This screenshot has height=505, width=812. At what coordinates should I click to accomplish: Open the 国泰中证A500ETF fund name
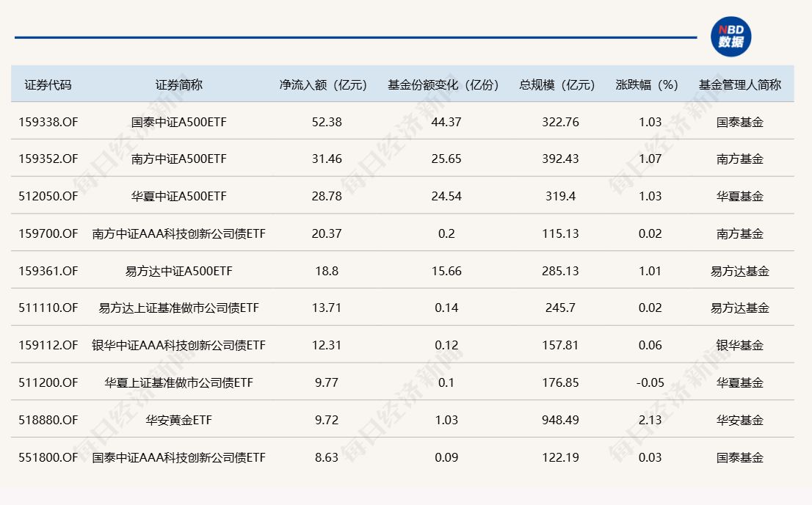179,122
